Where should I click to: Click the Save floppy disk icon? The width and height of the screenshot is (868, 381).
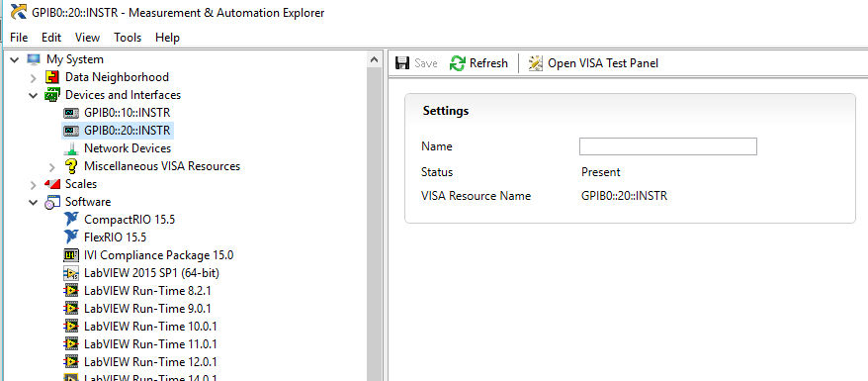click(x=402, y=63)
